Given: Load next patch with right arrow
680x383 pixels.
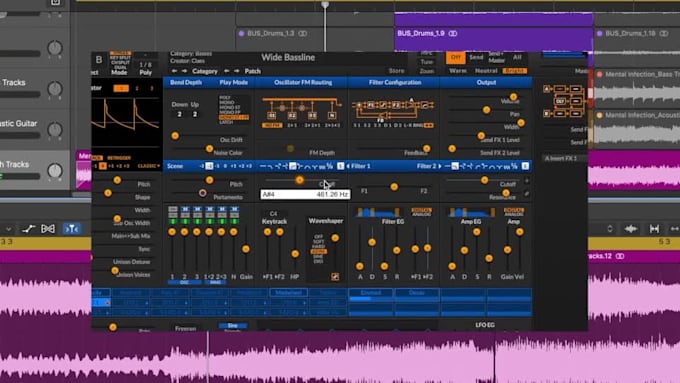Looking at the screenshot, I should tap(236, 71).
